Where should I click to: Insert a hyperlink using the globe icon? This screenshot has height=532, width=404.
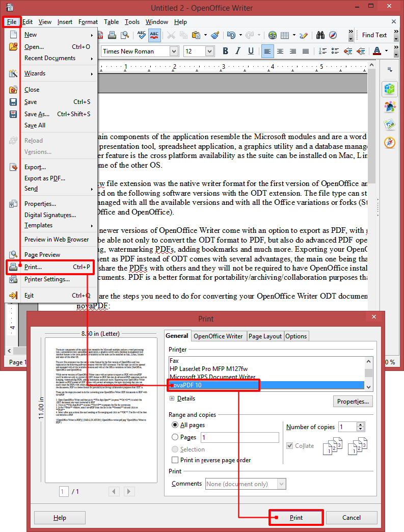pyautogui.click(x=273, y=35)
